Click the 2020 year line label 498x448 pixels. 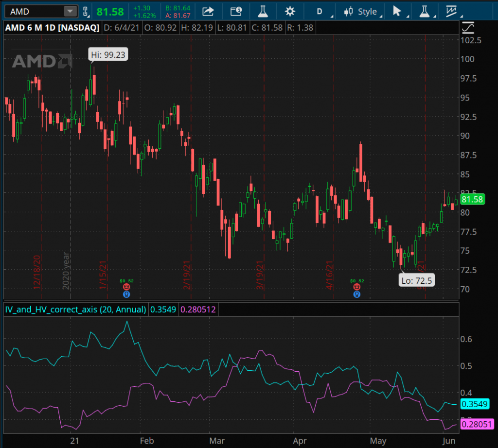tap(66, 271)
